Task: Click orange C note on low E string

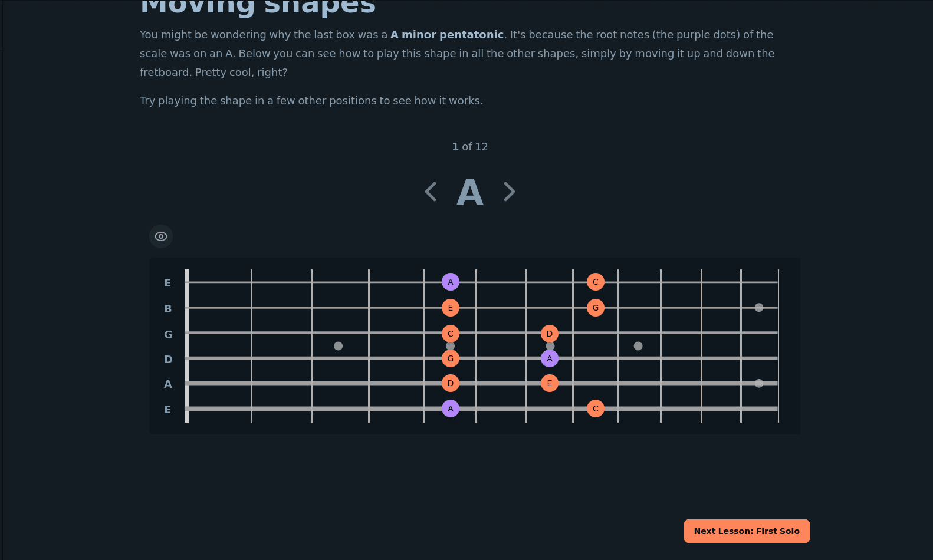Action: (596, 409)
